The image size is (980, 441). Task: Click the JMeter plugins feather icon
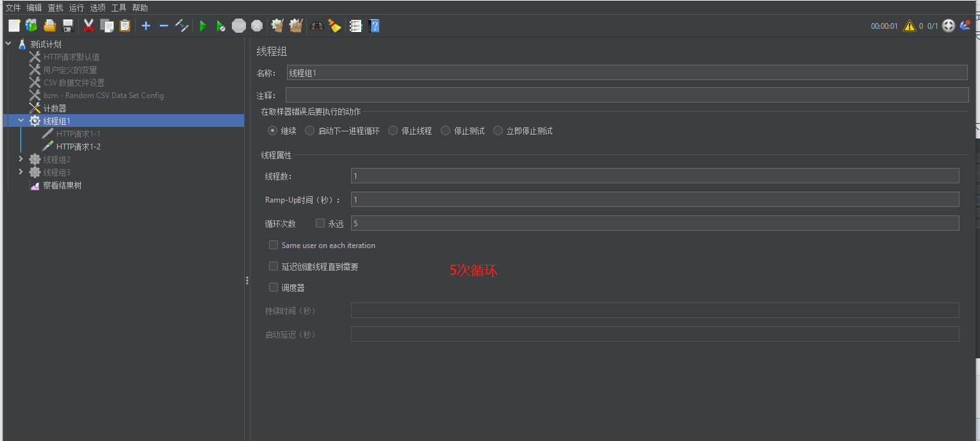(x=965, y=26)
